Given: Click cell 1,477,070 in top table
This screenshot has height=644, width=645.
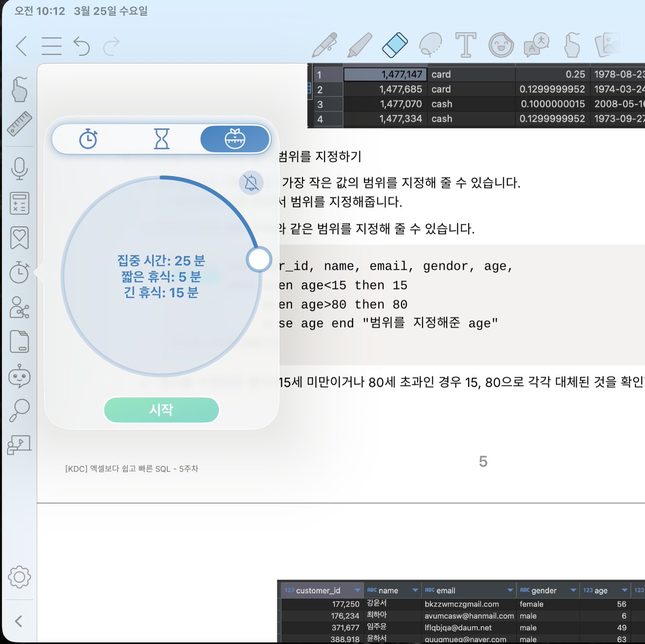Looking at the screenshot, I should pyautogui.click(x=385, y=104).
